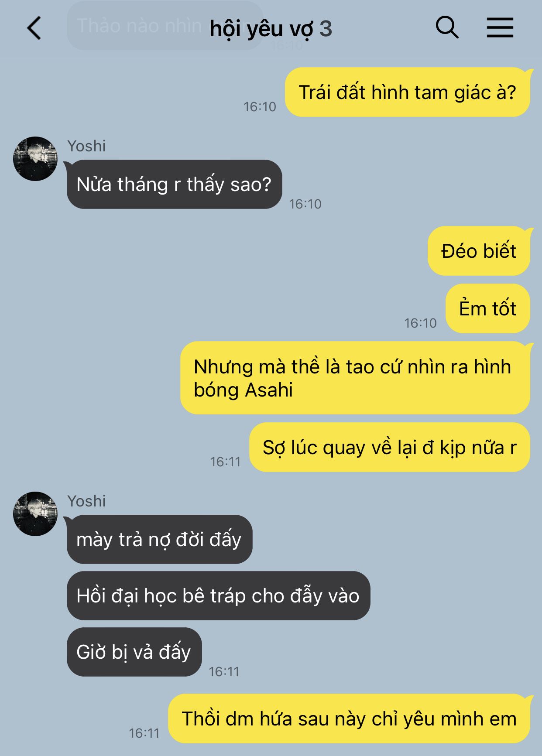The height and width of the screenshot is (756, 542).
Task: Tap the Yoshi name label above 'mày trả nợ đời đấy'
Action: 86,501
